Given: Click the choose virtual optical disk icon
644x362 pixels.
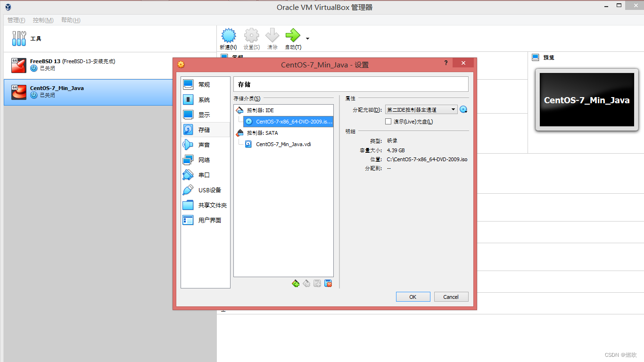Looking at the screenshot, I should click(463, 109).
